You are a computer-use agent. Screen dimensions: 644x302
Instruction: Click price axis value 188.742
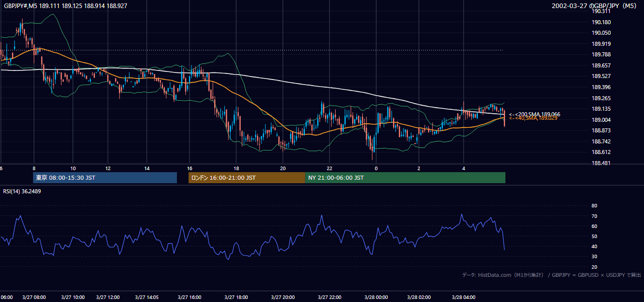(601, 141)
